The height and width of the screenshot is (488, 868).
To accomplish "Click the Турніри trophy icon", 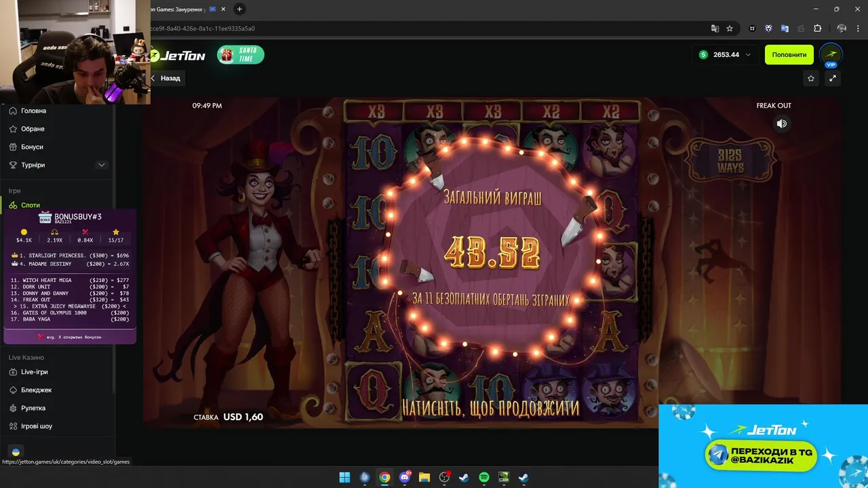I will [13, 165].
